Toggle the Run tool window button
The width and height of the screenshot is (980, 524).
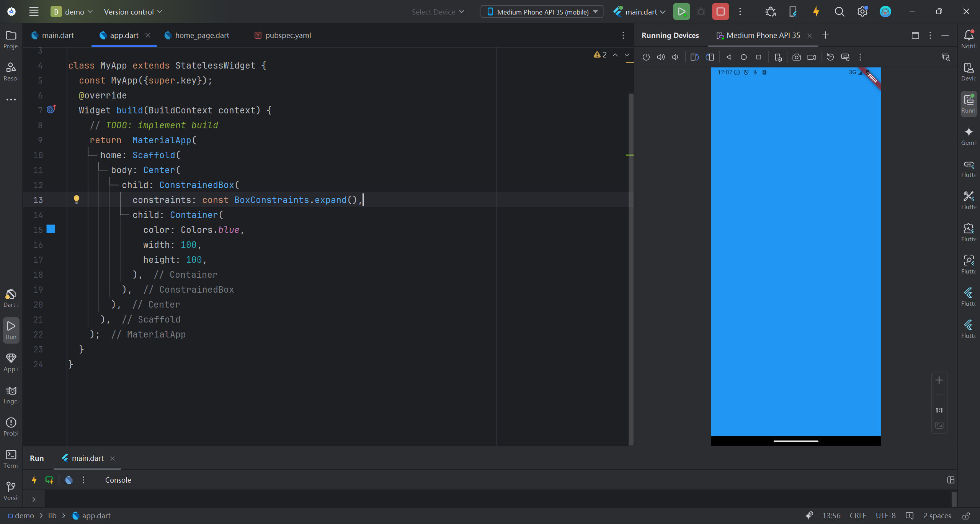coord(11,329)
